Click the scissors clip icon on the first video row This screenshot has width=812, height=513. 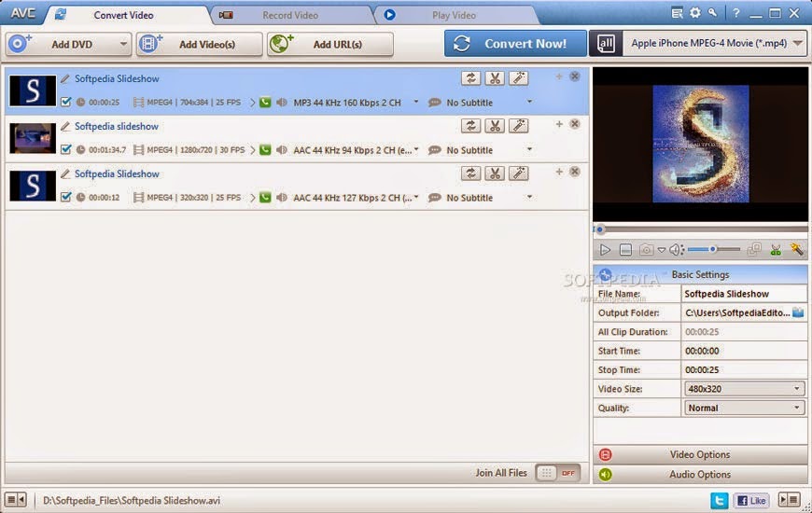click(495, 78)
